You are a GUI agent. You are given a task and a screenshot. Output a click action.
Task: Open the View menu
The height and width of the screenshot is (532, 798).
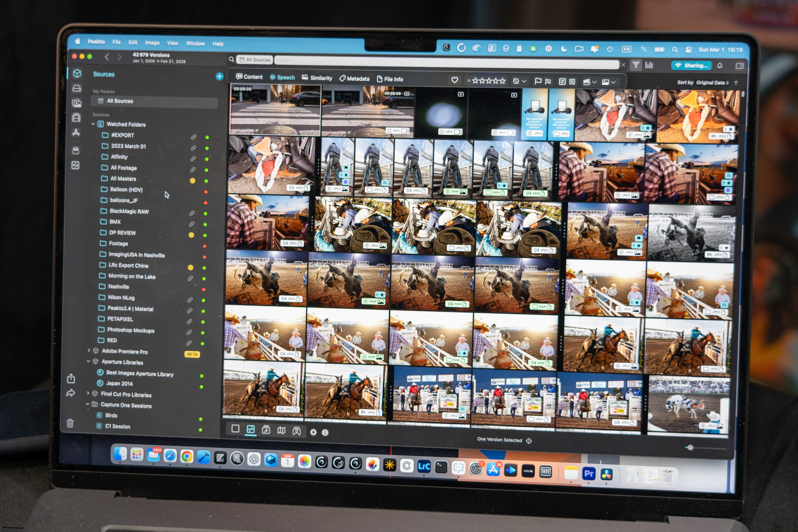(172, 43)
